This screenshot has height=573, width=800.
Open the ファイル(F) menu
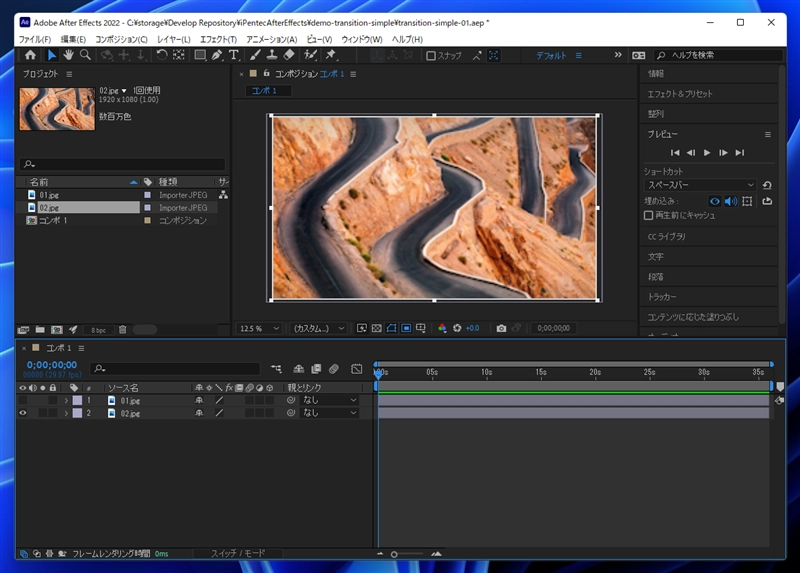35,39
